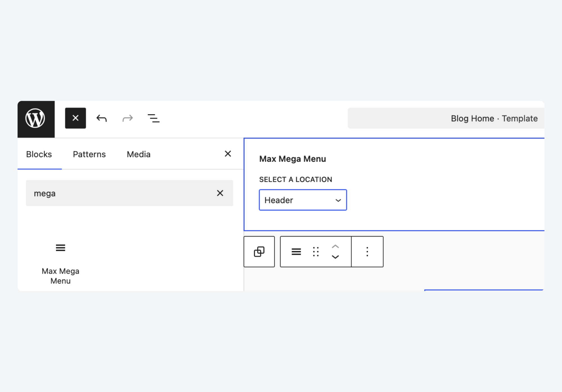Undo the last change
The height and width of the screenshot is (392, 562).
[101, 118]
